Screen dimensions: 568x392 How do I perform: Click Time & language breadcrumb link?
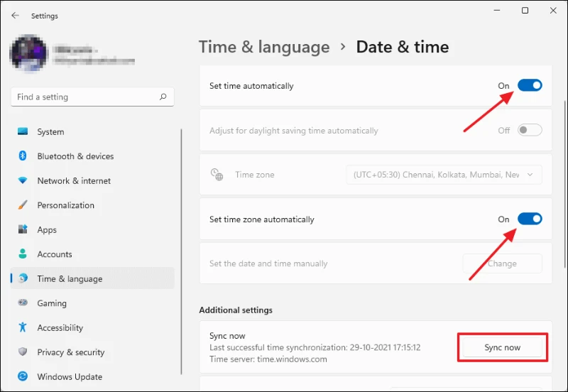click(264, 47)
